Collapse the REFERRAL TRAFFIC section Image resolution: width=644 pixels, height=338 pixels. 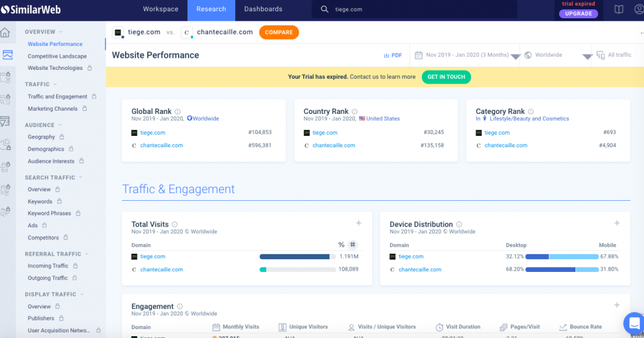[x=87, y=254]
